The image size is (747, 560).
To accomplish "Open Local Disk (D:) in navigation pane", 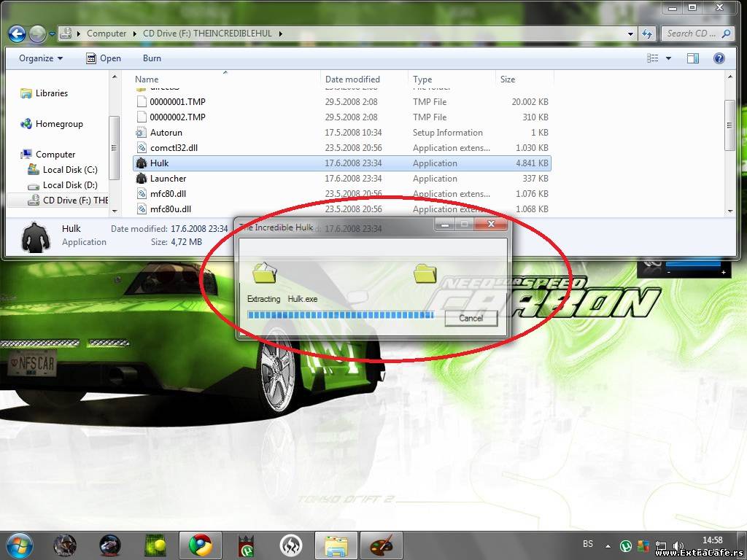I will click(63, 184).
